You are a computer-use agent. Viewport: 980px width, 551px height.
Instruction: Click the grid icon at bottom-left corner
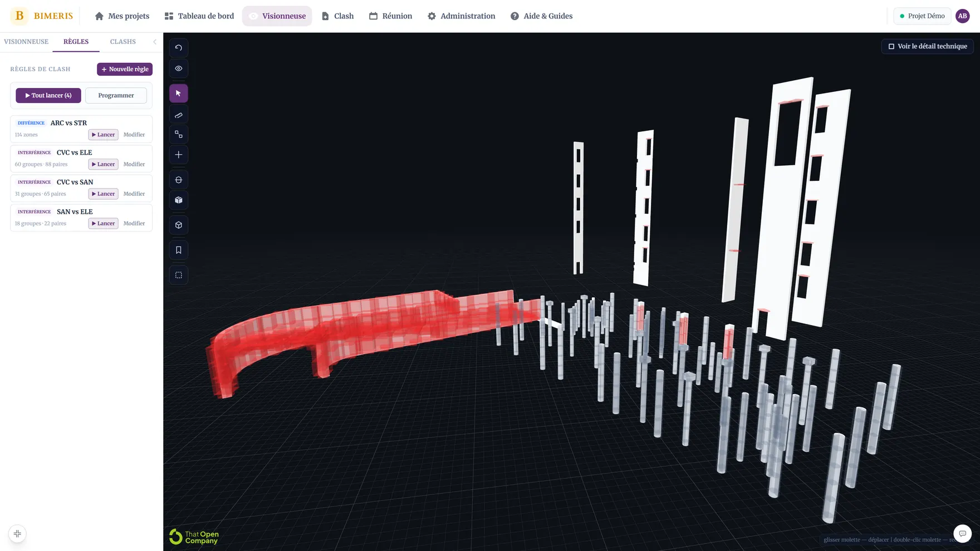(x=17, y=534)
